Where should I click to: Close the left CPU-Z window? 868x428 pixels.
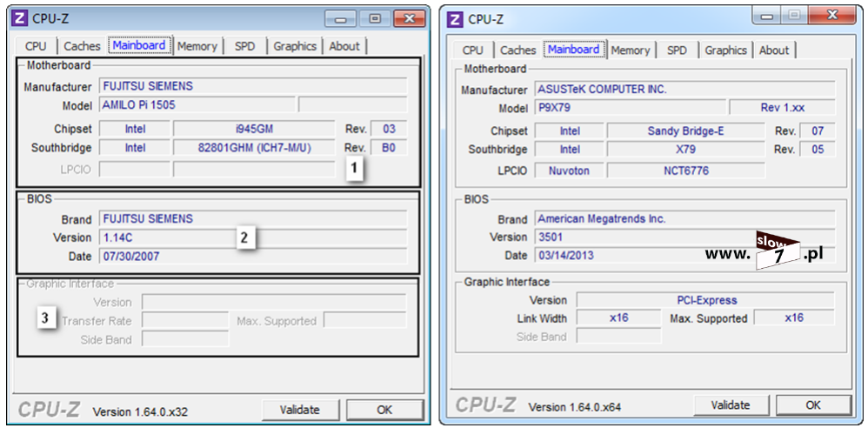pos(409,19)
